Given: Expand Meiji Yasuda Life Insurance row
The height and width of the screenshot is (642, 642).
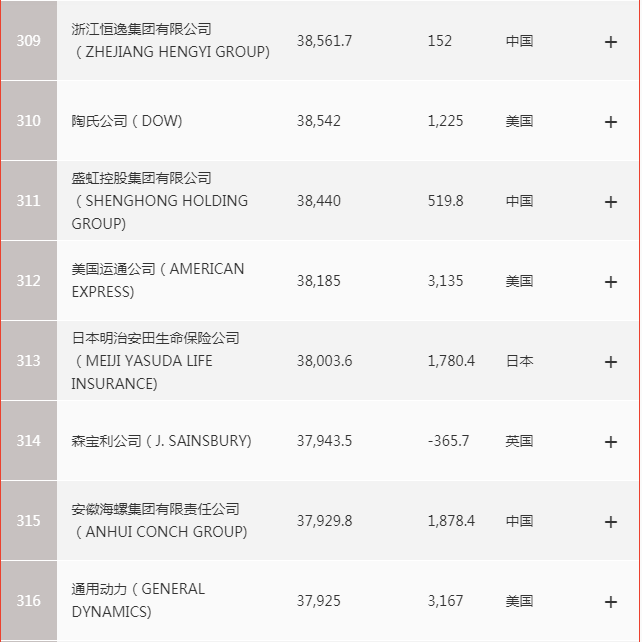Looking at the screenshot, I should 611,362.
